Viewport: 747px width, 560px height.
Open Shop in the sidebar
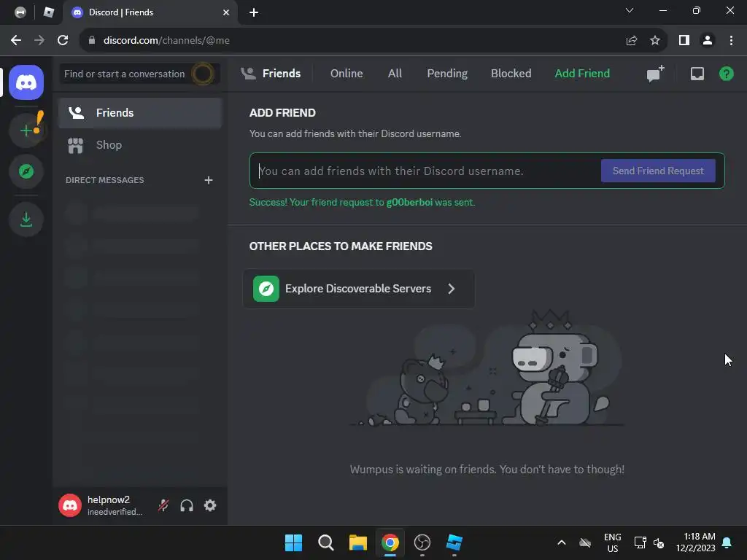tap(140, 145)
